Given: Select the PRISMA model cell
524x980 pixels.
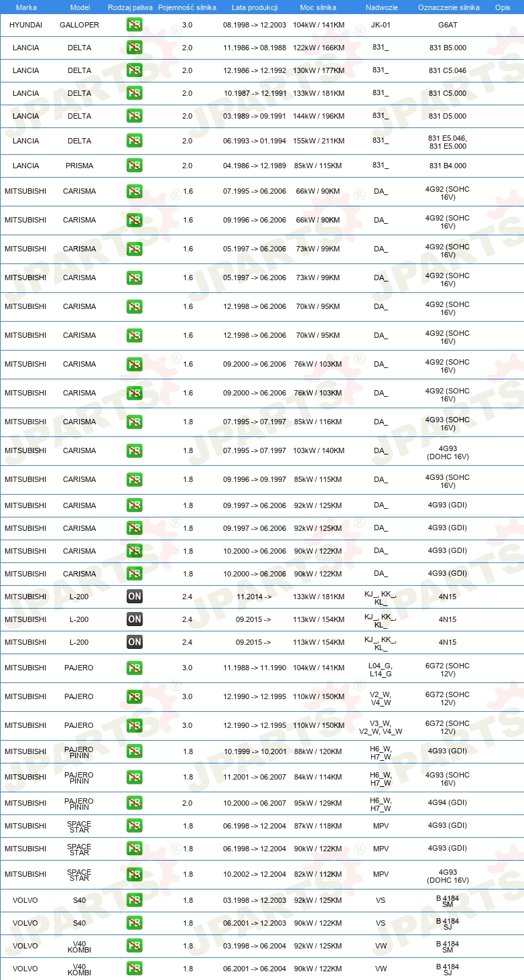Looking at the screenshot, I should [x=80, y=166].
